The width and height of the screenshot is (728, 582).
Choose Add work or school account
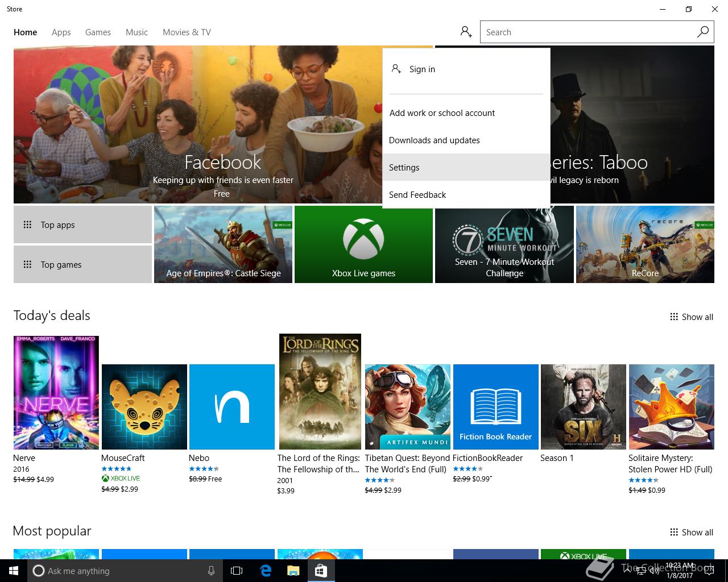tap(466, 113)
